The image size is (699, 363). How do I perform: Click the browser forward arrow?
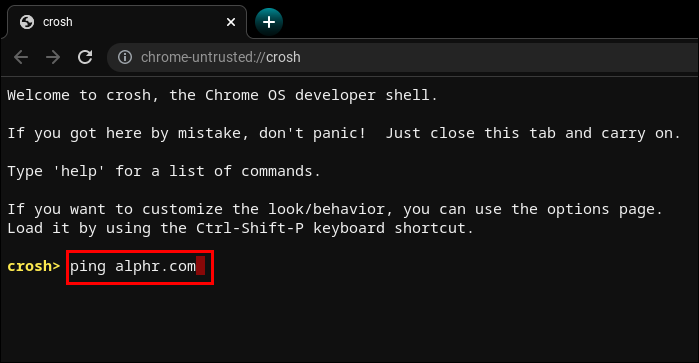point(53,57)
